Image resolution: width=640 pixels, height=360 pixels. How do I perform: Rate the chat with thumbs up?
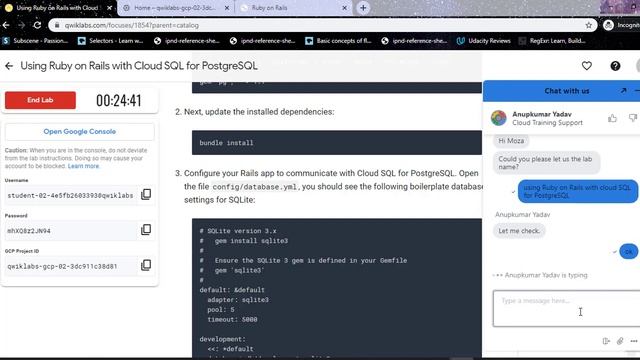[x=612, y=118]
